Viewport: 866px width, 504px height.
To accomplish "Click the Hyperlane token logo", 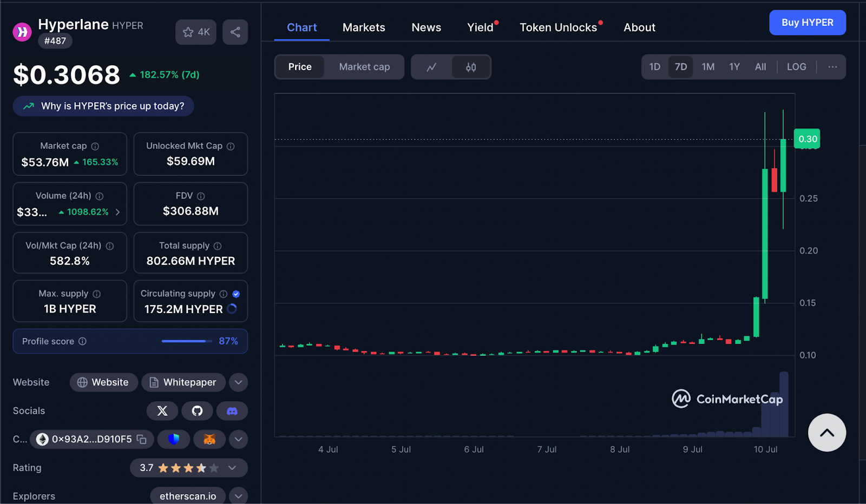I will coord(22,32).
